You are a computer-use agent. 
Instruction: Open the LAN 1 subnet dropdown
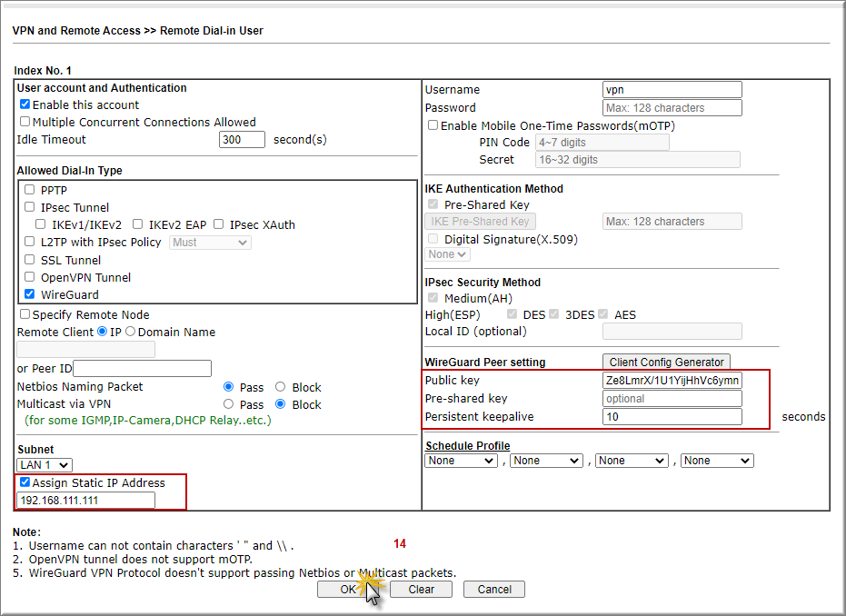click(x=45, y=465)
